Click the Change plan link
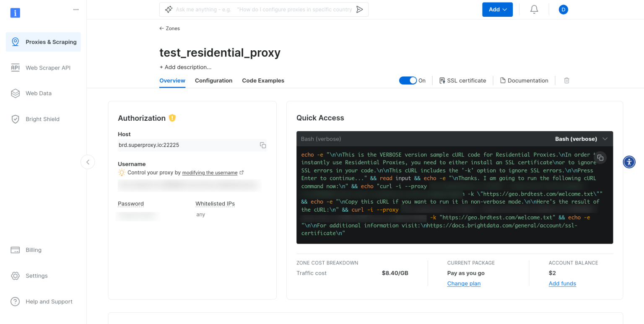Image resolution: width=644 pixels, height=324 pixels. coord(464,283)
